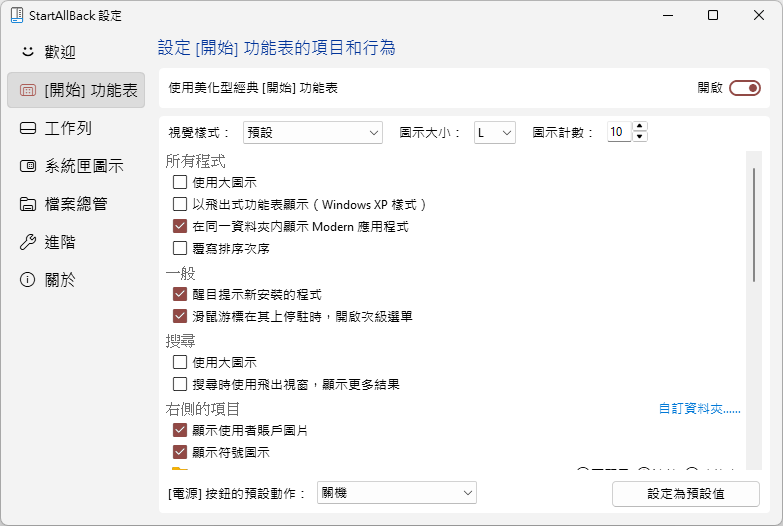Click the 設定為預設值 button

pos(686,493)
